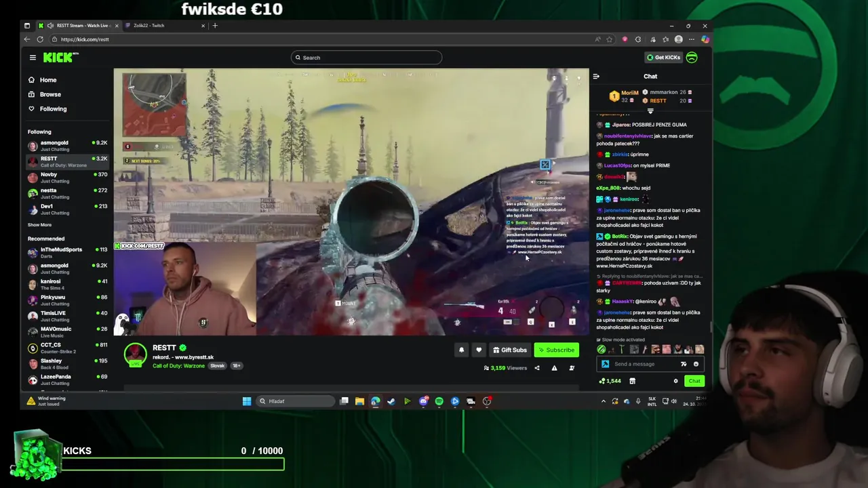Switch to Zolik22 - Twitch browser tab
868x488 pixels.
166,26
